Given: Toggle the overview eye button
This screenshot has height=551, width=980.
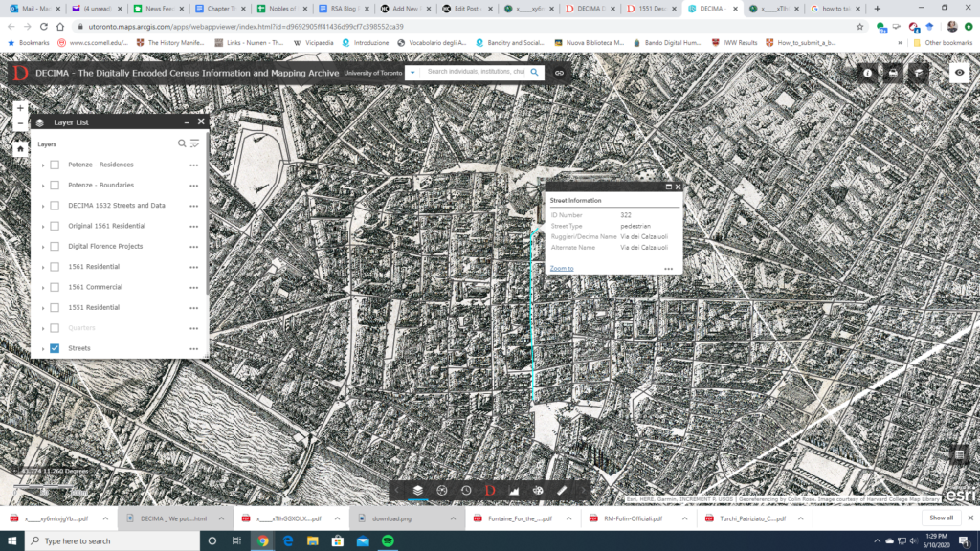Looking at the screenshot, I should pos(958,73).
